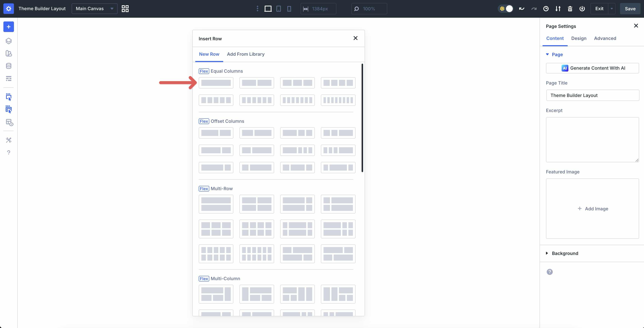Switch to the Add From Library tab
This screenshot has width=644, height=328.
tap(246, 54)
